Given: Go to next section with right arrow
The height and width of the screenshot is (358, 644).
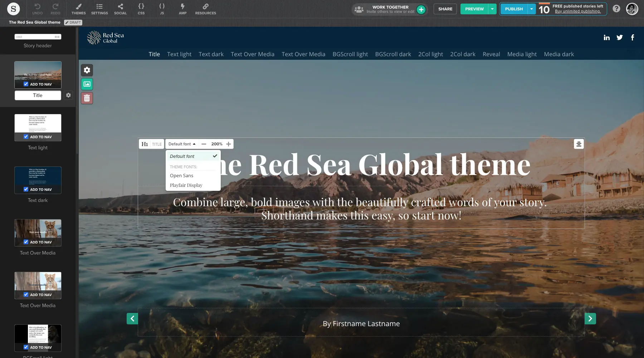Looking at the screenshot, I should tap(590, 319).
